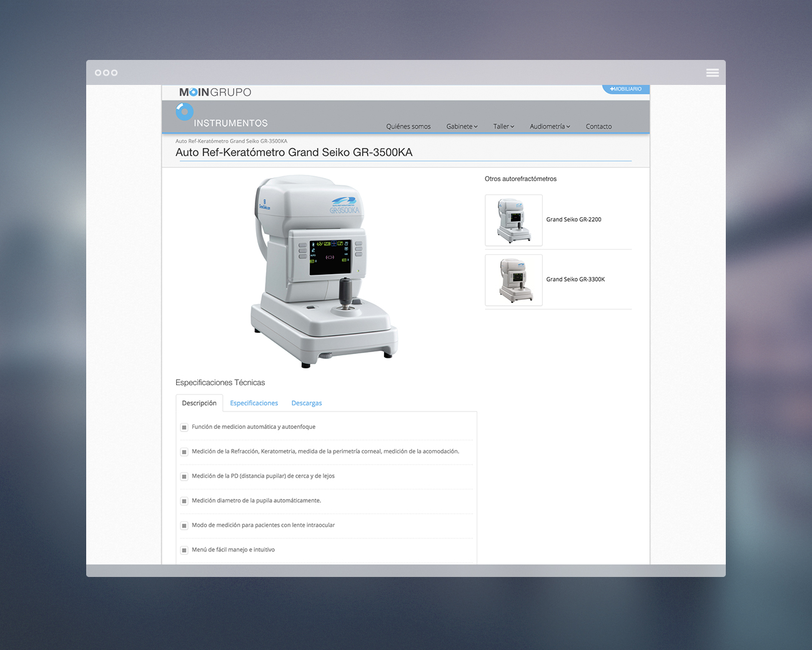Expand the Taller dropdown menu
This screenshot has height=650, width=812.
coord(503,126)
